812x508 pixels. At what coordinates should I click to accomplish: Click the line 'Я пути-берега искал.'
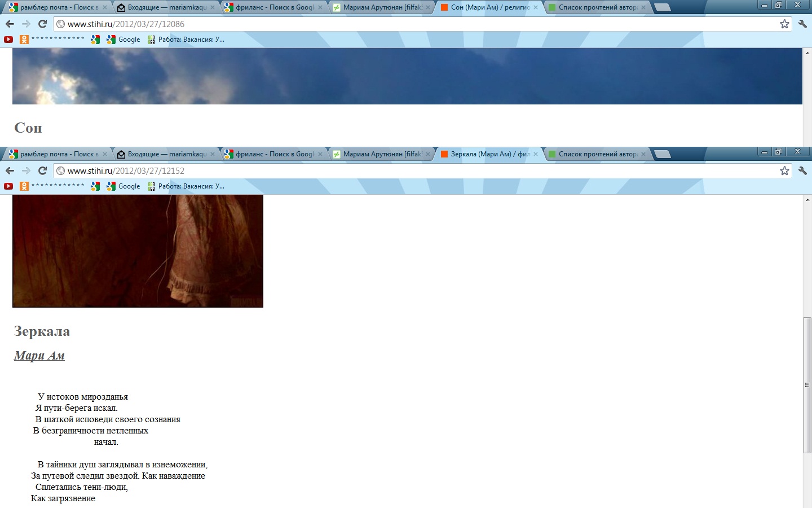77,408
